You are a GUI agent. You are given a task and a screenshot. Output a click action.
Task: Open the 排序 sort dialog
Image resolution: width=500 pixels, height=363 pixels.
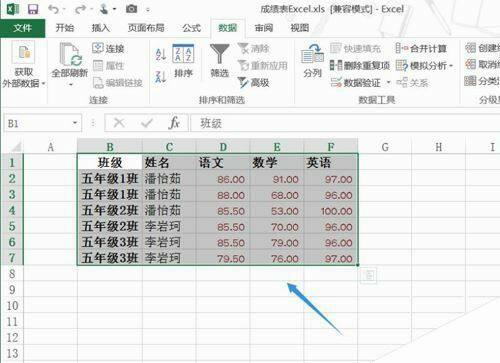183,61
